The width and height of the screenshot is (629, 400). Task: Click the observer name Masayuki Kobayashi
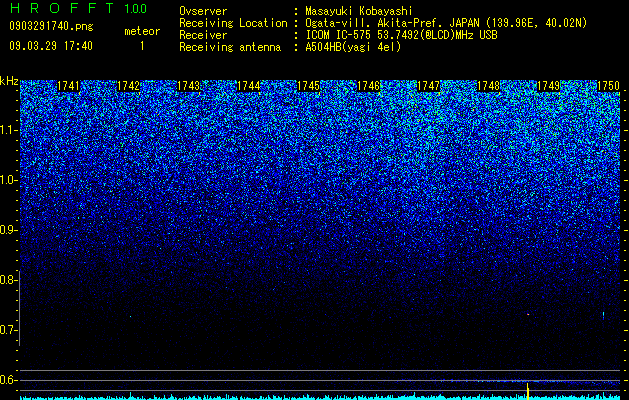click(x=359, y=11)
